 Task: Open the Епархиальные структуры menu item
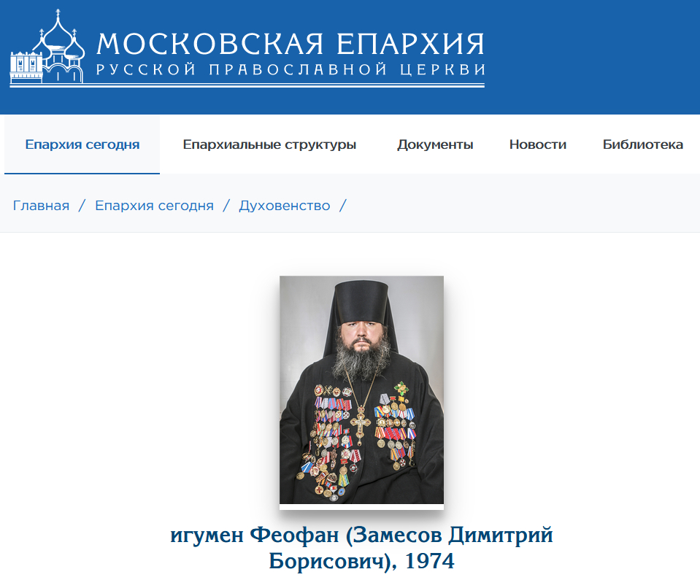point(269,144)
